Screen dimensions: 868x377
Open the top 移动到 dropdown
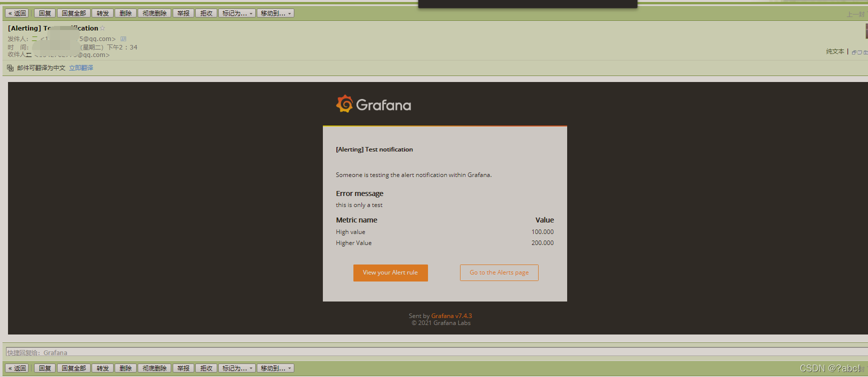point(275,13)
